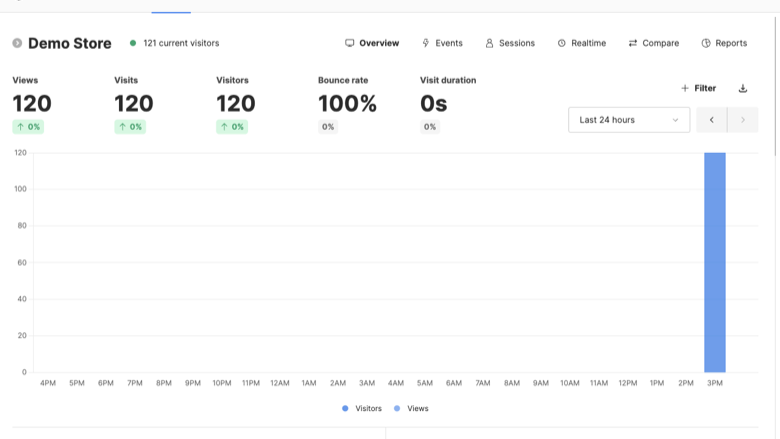Click the Visits metric value 120
Image resolution: width=780 pixels, height=439 pixels.
[134, 103]
